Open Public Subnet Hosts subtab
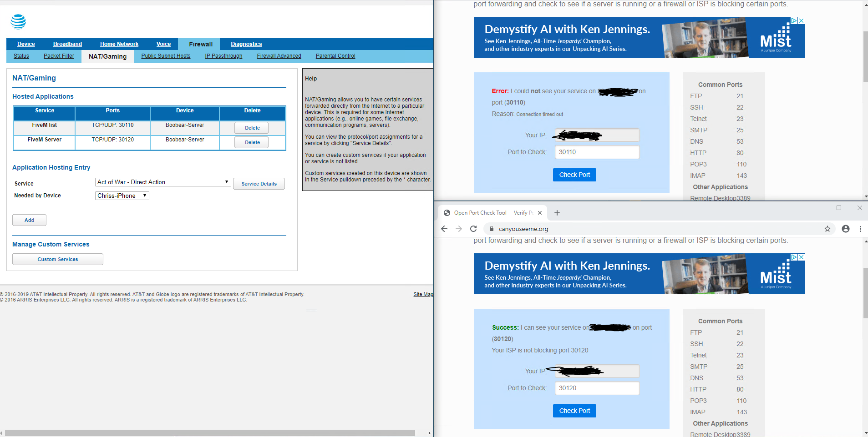 [166, 56]
